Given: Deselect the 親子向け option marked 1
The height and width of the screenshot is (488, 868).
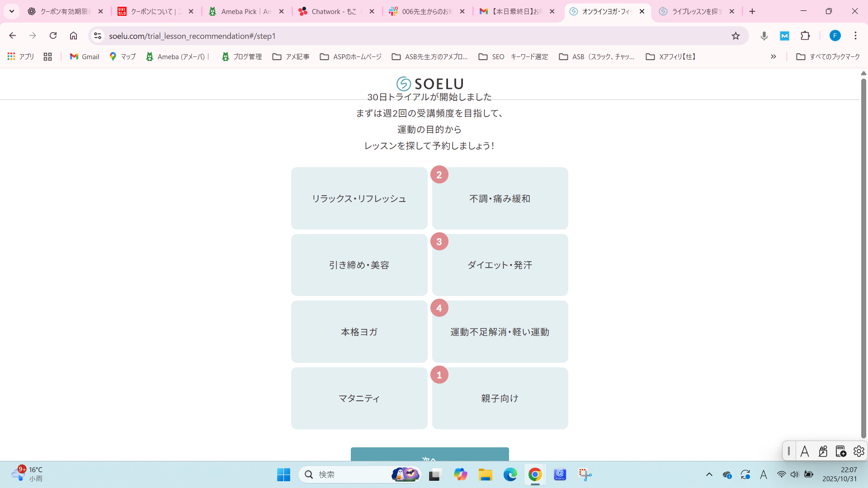Looking at the screenshot, I should pyautogui.click(x=500, y=398).
